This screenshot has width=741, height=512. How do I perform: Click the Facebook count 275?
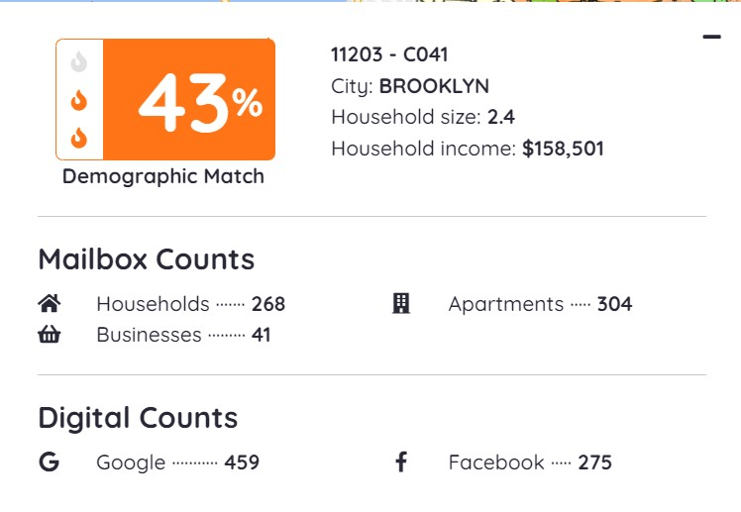click(594, 462)
